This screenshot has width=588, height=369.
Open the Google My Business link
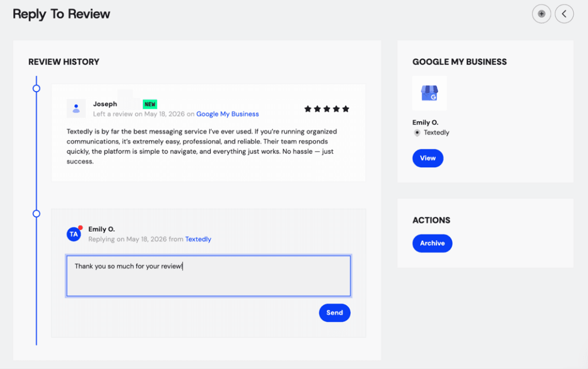coord(227,114)
